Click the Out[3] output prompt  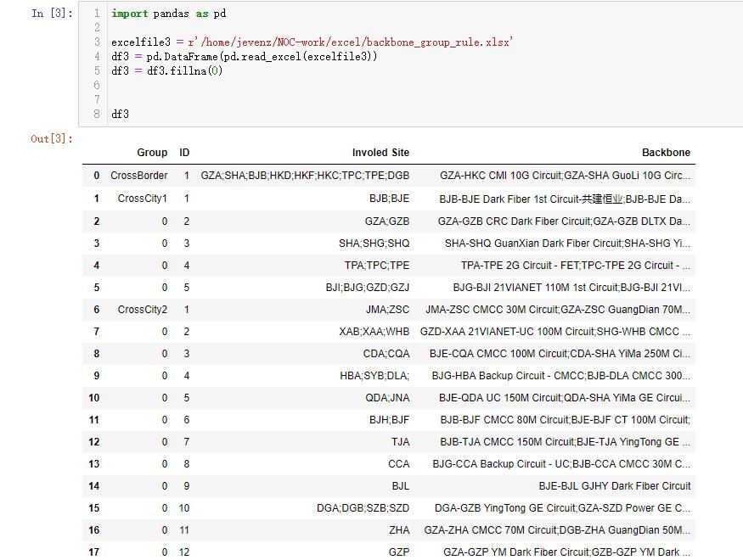(52, 138)
